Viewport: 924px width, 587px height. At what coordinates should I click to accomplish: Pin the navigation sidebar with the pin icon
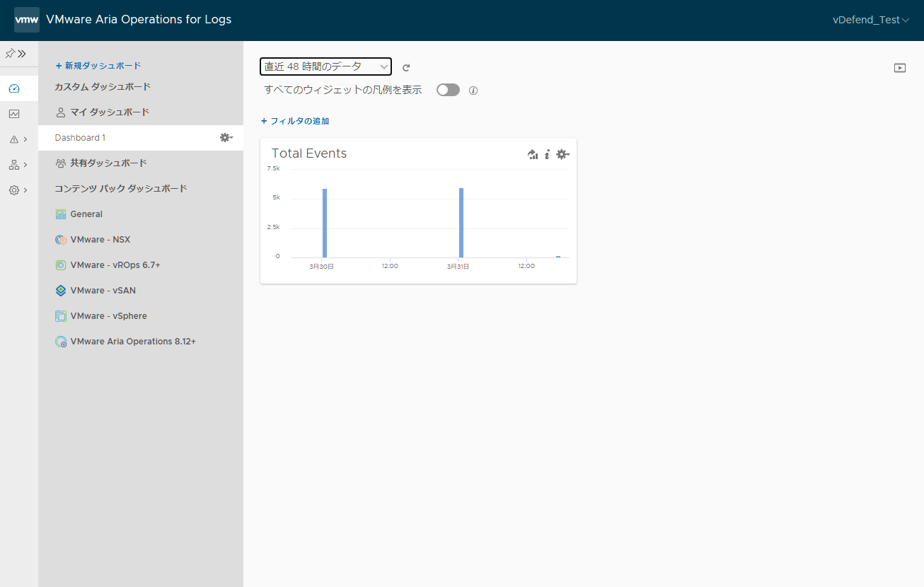pos(10,53)
